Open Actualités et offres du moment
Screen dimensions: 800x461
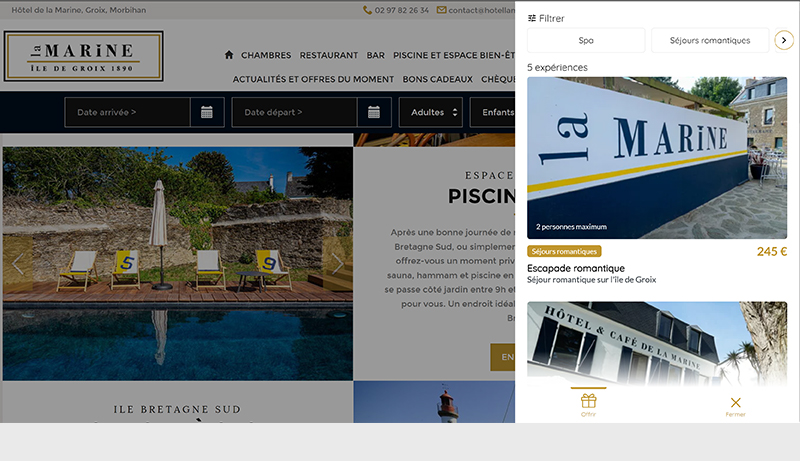click(x=313, y=79)
